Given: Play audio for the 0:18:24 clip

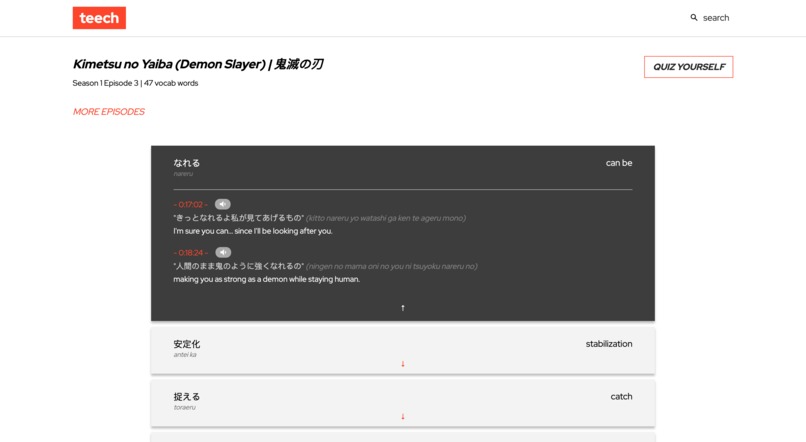Looking at the screenshot, I should tap(223, 252).
